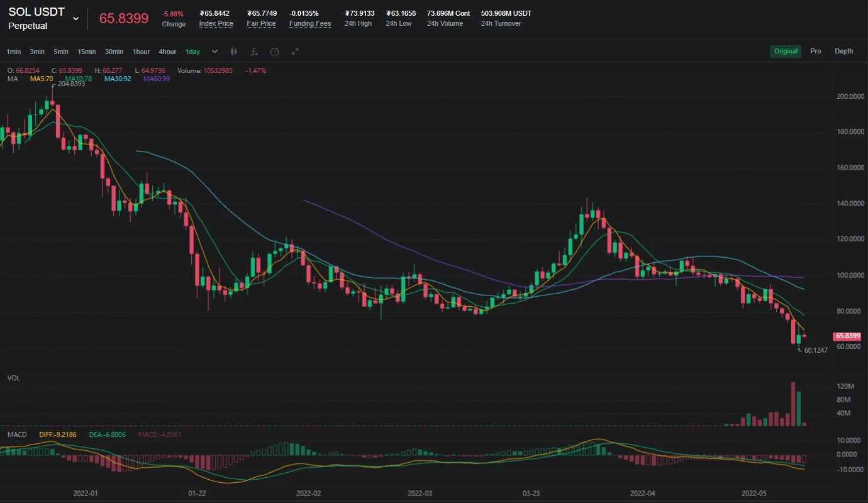Screen dimensions: 868x503
Task: Click the 140.0000 price axis label
Action: click(x=850, y=204)
